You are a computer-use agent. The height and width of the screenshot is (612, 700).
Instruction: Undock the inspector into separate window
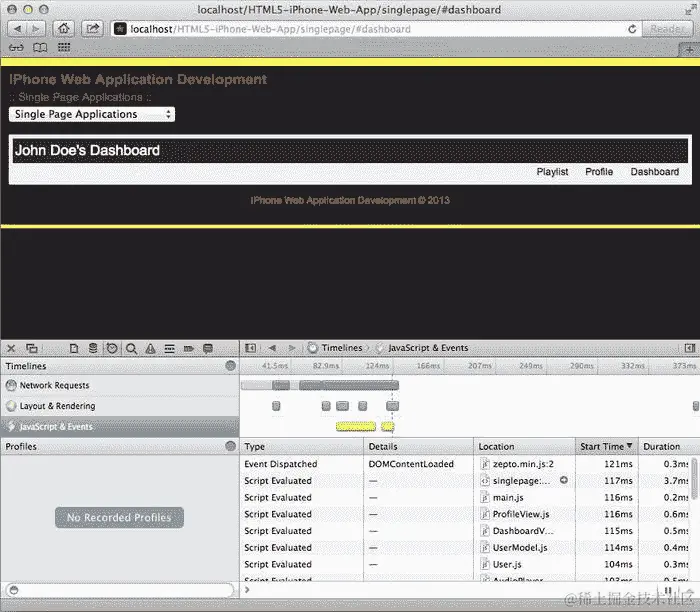coord(32,348)
